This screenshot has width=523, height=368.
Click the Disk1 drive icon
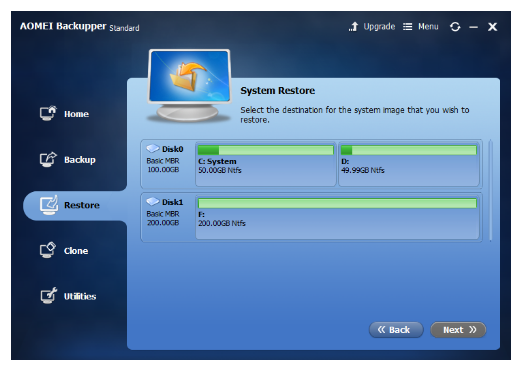coord(152,201)
